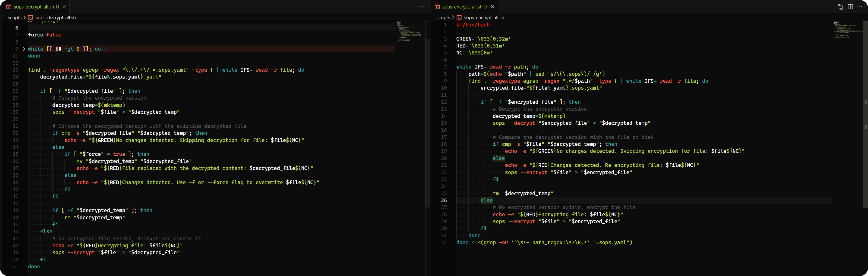Open Changes (source control compare) icon
Viewport: 868px width, 276px height.
(x=840, y=7)
